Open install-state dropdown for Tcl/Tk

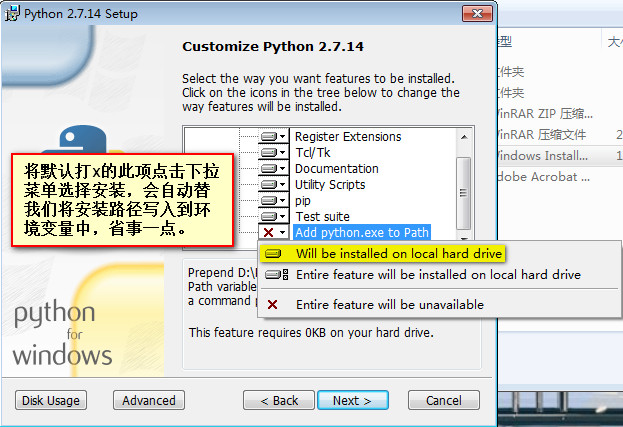(x=273, y=153)
